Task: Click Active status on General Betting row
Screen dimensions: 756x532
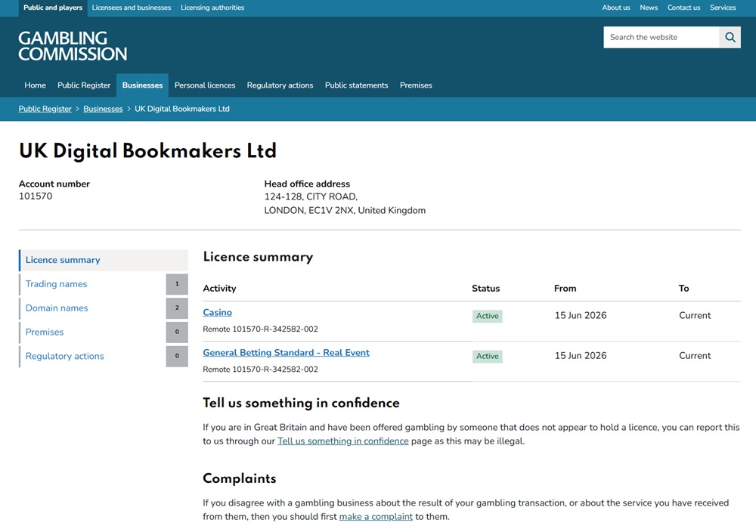Action: click(x=488, y=356)
